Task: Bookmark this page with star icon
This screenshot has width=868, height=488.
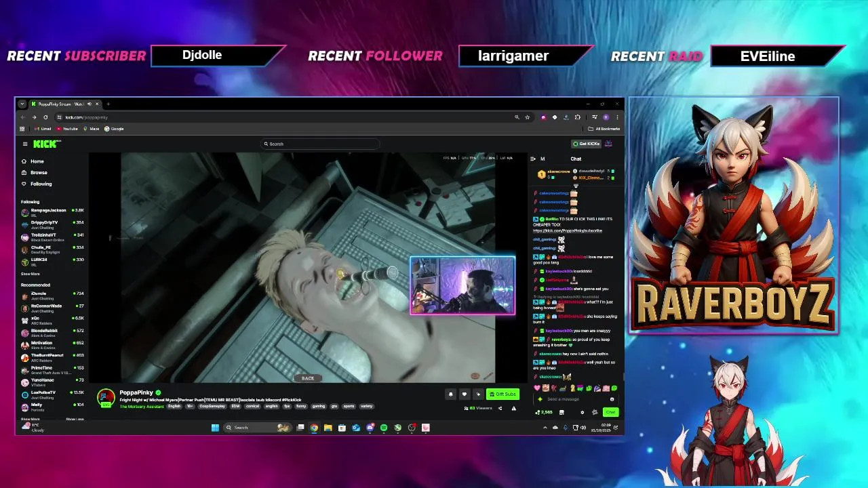Action: coord(528,117)
